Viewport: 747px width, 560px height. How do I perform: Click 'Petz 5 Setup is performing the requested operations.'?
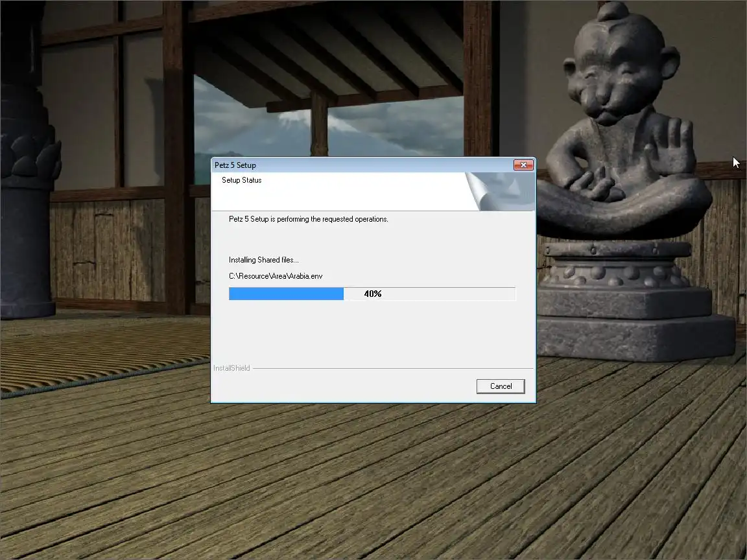point(308,219)
